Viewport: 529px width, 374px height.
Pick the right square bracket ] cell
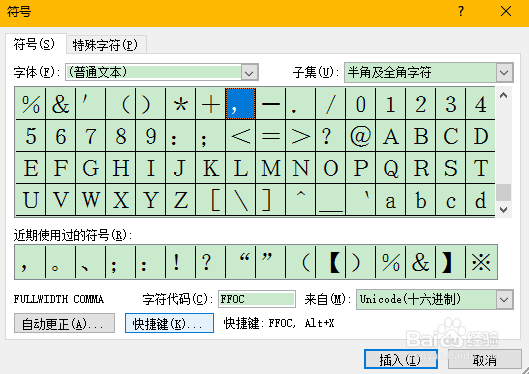click(x=270, y=200)
